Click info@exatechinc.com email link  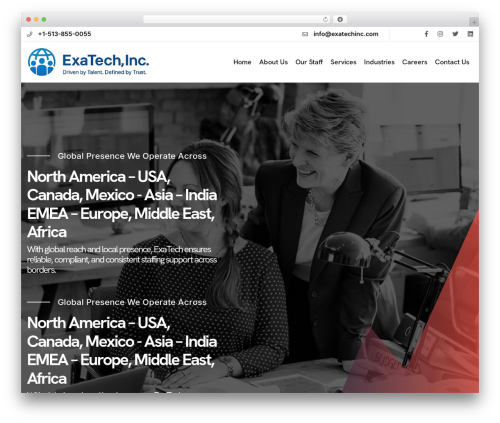(346, 34)
